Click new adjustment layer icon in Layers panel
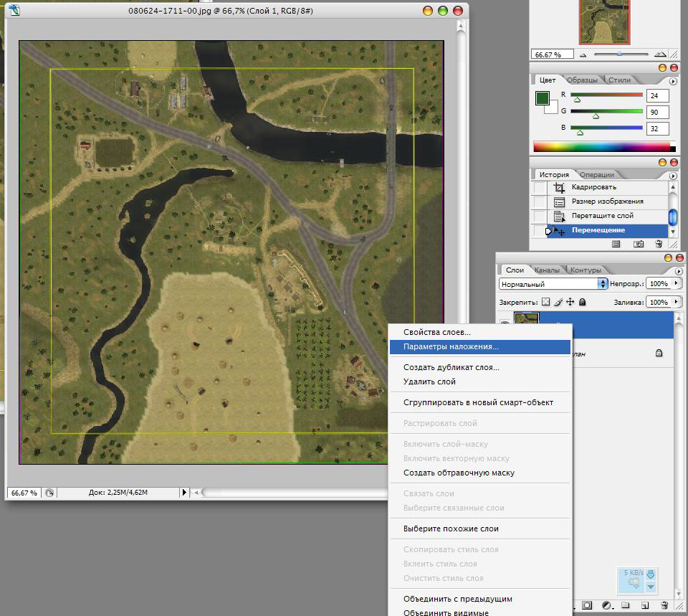The width and height of the screenshot is (688, 616). pos(607,605)
